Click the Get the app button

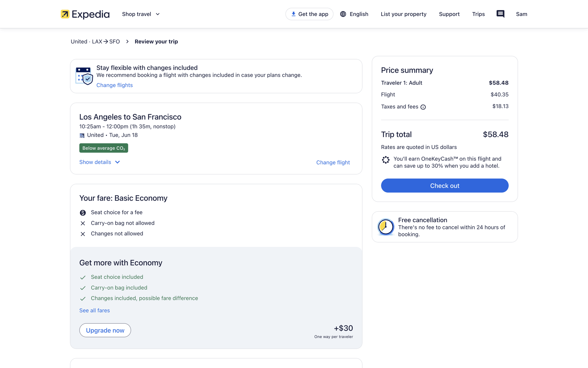point(309,14)
